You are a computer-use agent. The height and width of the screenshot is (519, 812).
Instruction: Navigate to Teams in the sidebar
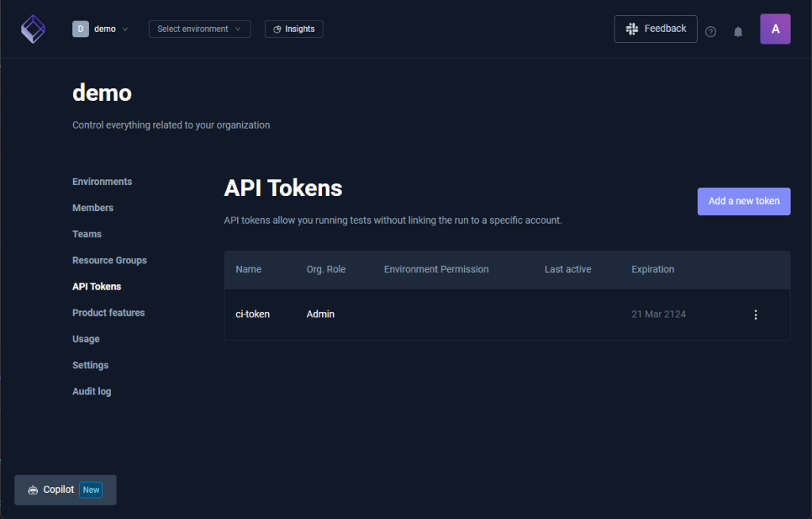click(87, 234)
